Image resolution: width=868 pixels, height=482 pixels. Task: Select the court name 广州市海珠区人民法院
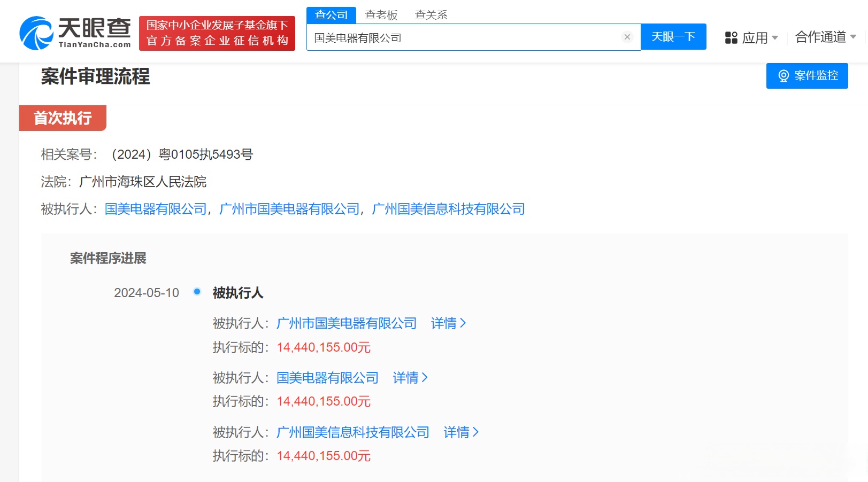tap(143, 182)
